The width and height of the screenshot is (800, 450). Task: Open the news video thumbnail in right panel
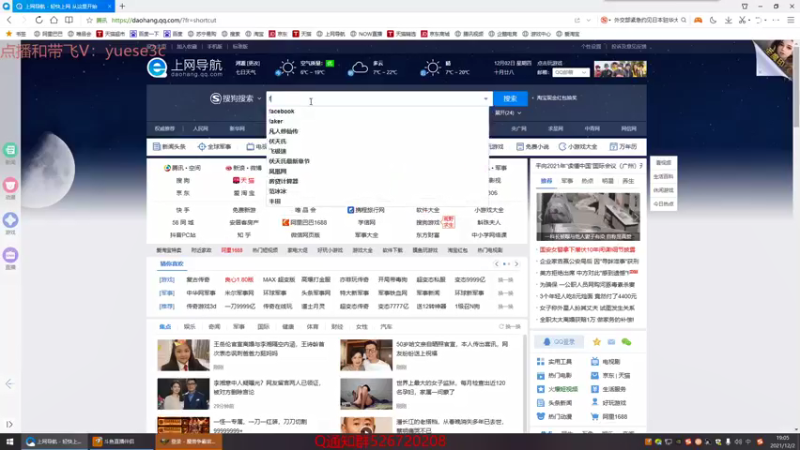[588, 216]
